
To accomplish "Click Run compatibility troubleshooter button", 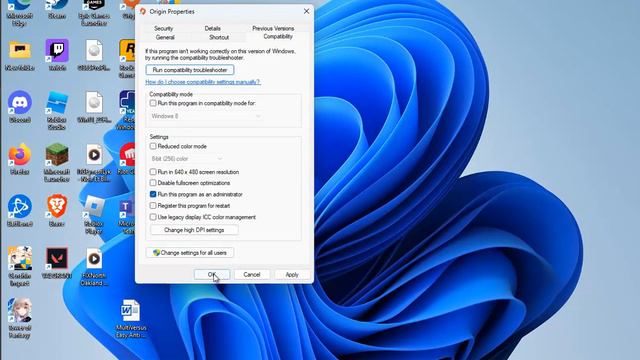I will [190, 70].
